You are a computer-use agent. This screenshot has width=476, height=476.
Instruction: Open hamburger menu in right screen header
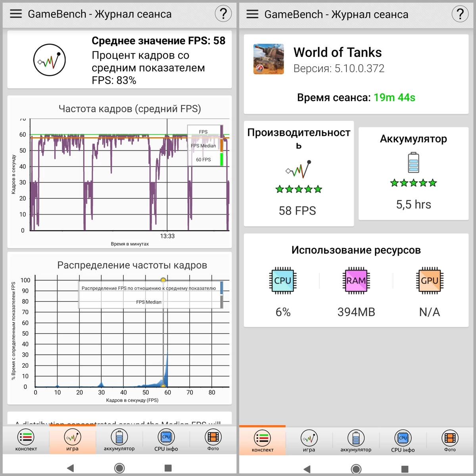[x=252, y=14]
